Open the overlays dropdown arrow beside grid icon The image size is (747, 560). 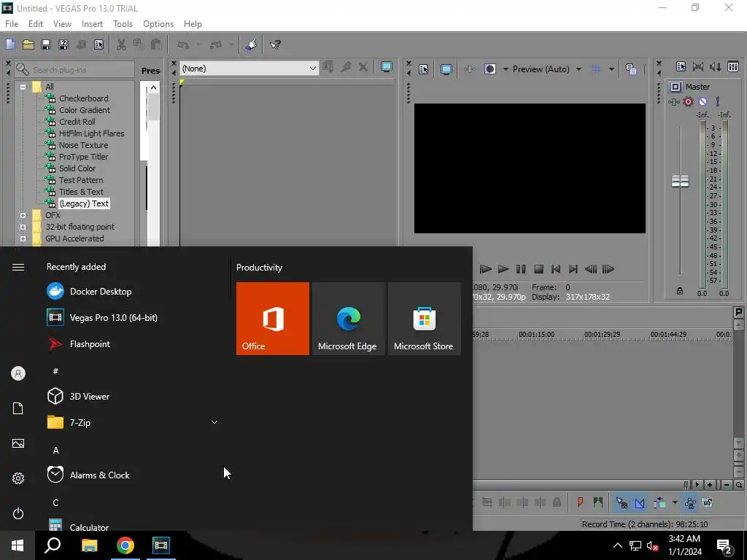(x=611, y=69)
